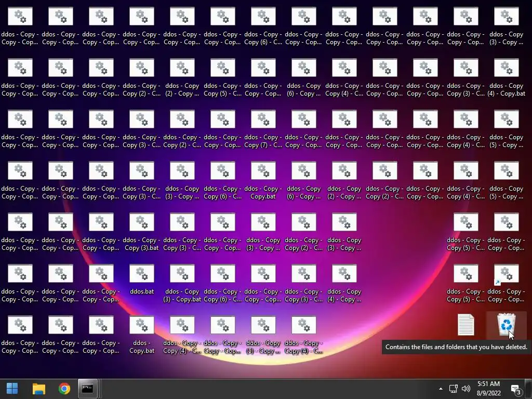Viewport: 532px width, 399px height.
Task: Show hidden system tray icons
Action: coord(441,389)
